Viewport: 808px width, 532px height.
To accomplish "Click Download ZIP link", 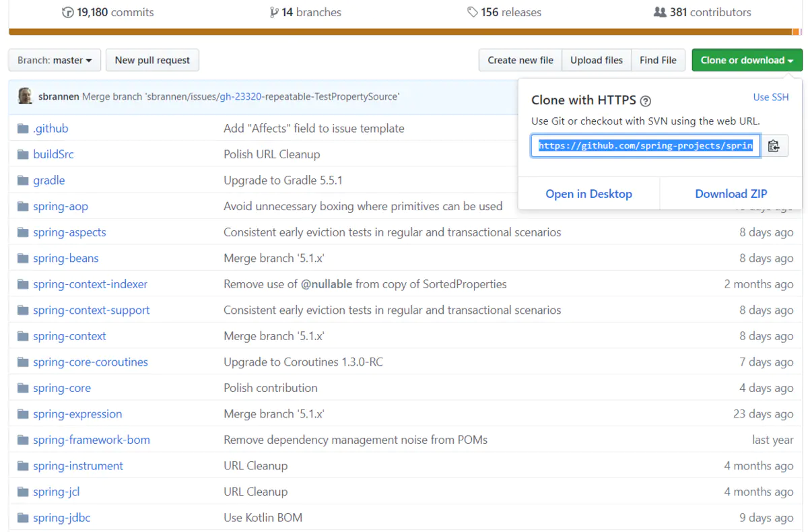I will coord(731,194).
